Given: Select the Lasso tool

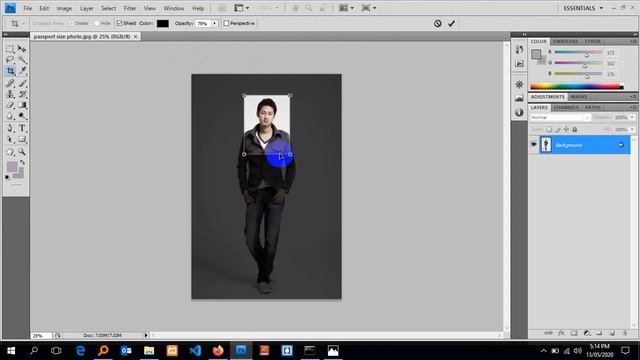Looking at the screenshot, I should coord(10,60).
